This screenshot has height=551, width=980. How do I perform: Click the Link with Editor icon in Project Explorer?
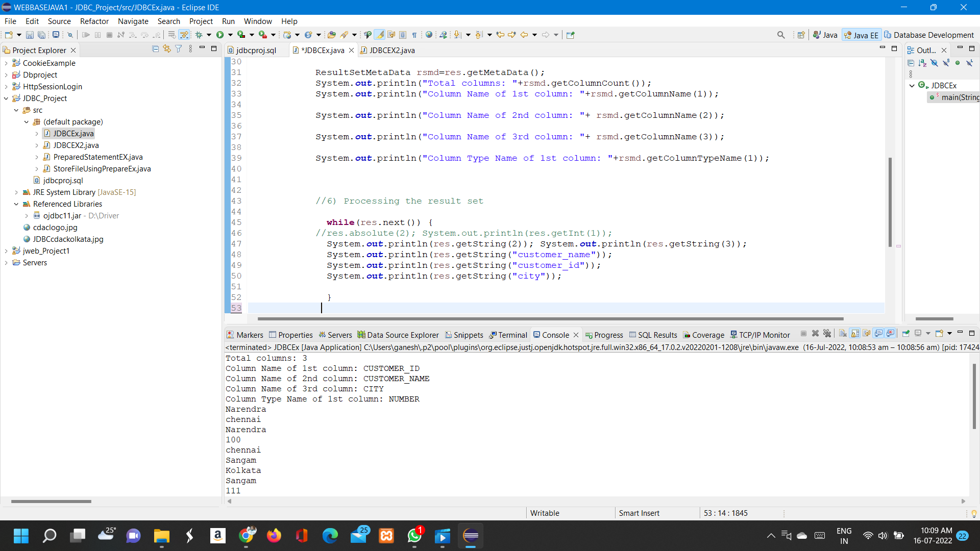pos(167,48)
